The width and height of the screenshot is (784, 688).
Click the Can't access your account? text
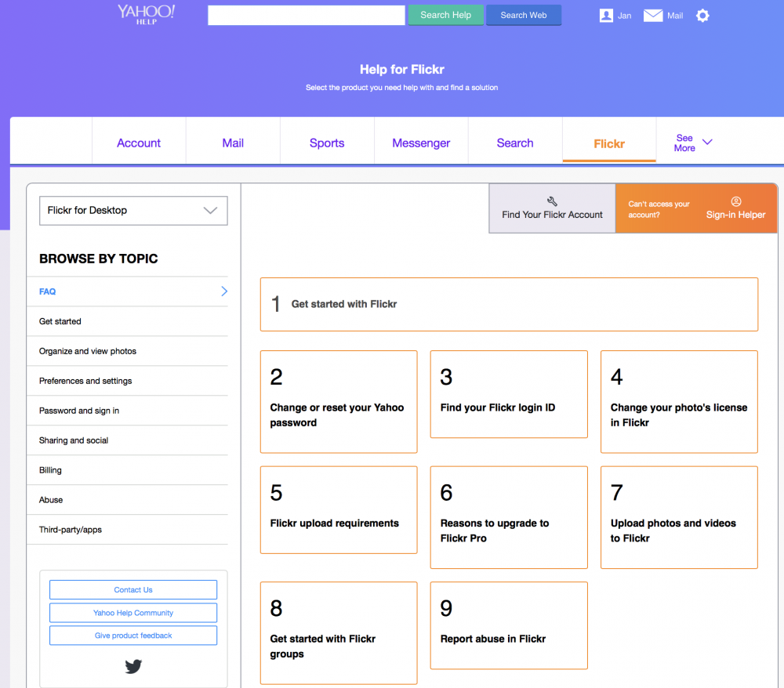tap(659, 209)
